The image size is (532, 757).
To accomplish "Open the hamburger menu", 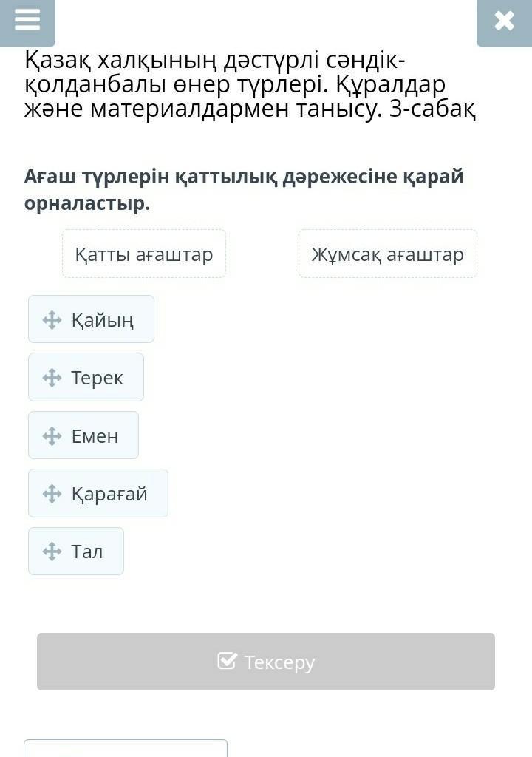I will point(27,20).
